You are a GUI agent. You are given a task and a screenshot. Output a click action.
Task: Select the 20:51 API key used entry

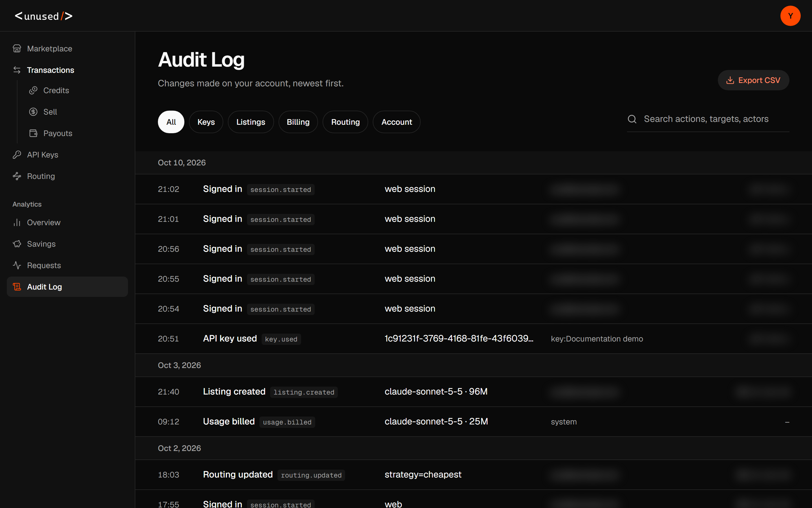click(x=473, y=339)
